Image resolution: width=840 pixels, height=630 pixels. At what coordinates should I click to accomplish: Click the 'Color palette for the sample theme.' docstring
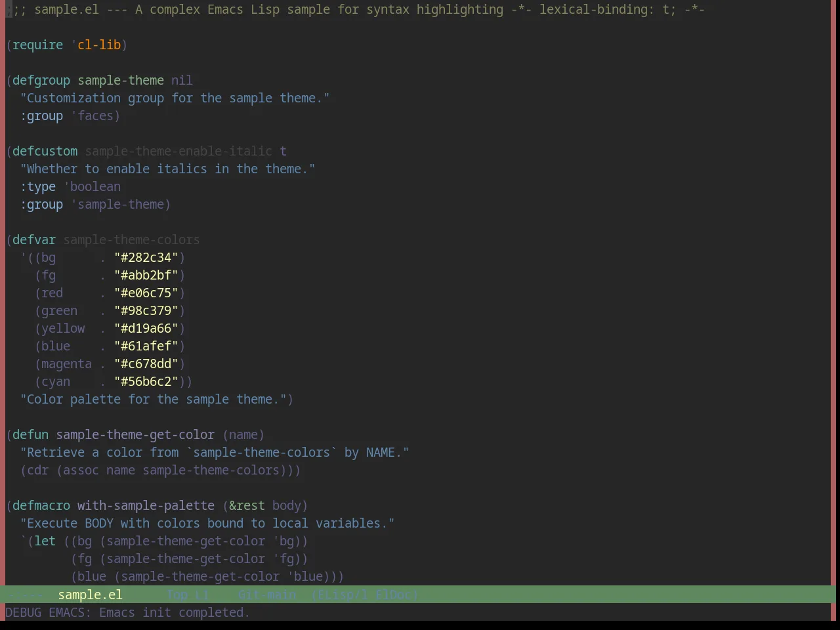(153, 399)
